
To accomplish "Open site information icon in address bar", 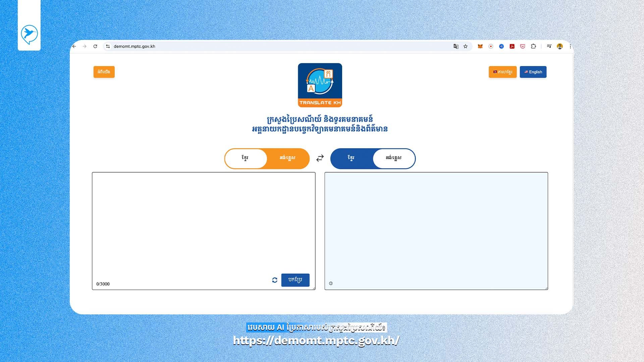I will click(108, 46).
